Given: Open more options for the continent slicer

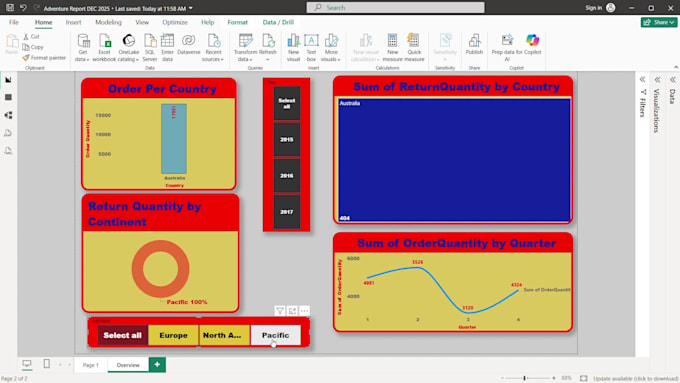Looking at the screenshot, I should (304, 311).
